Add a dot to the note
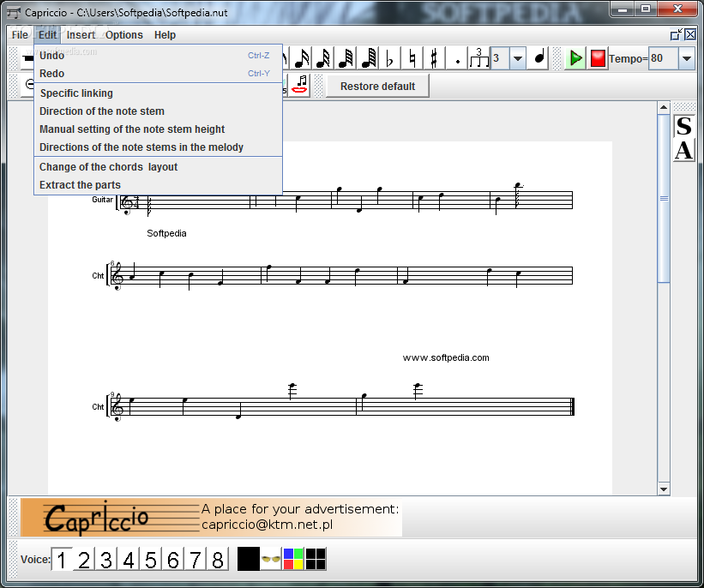This screenshot has height=588, width=704. (456, 58)
